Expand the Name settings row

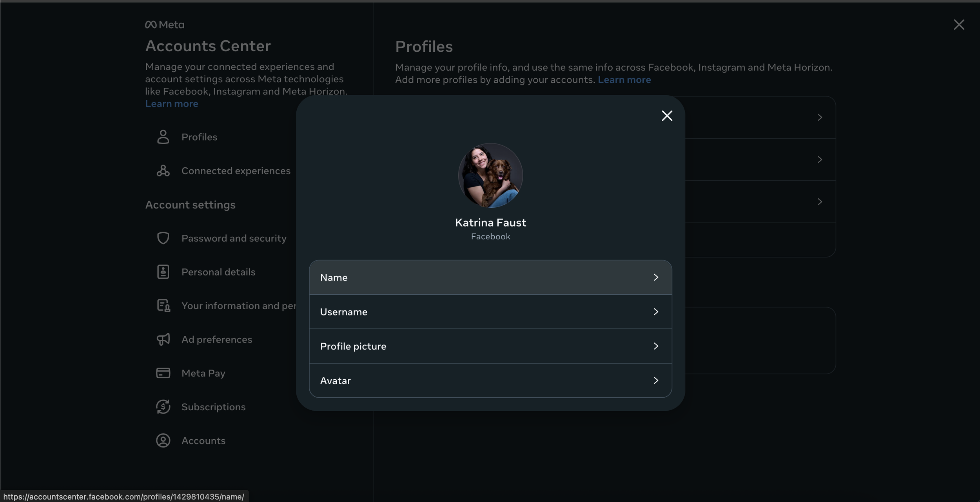pyautogui.click(x=656, y=277)
